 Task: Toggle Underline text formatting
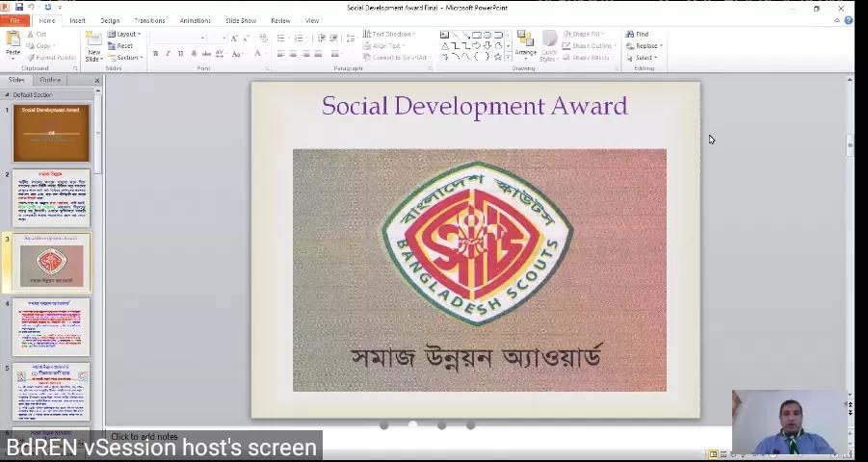tap(180, 54)
